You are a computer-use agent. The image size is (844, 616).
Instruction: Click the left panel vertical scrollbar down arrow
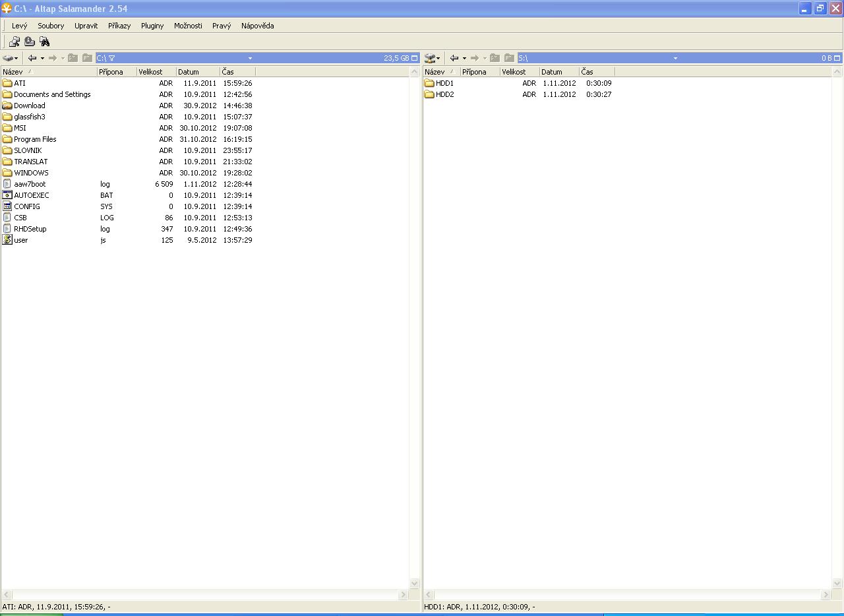pos(415,583)
